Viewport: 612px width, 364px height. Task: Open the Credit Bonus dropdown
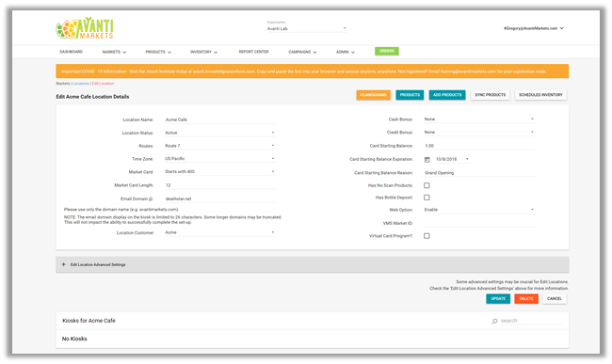coord(479,133)
